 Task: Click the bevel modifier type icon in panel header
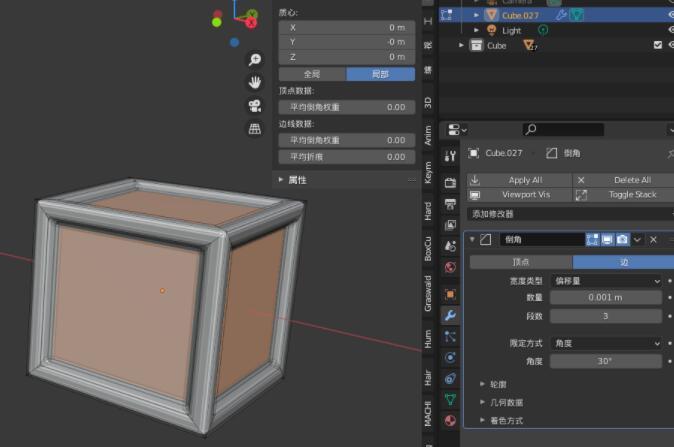486,239
